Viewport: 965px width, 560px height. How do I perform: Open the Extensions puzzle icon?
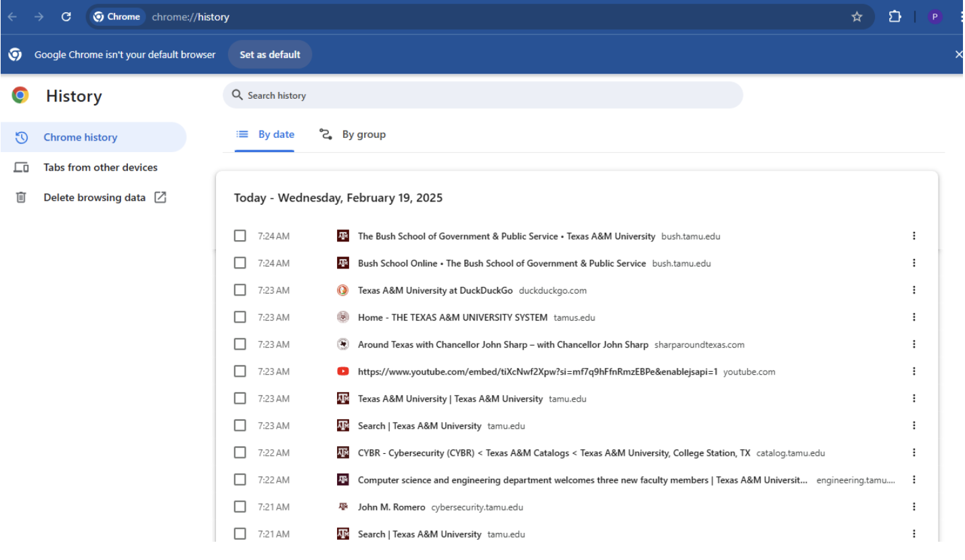pos(895,17)
